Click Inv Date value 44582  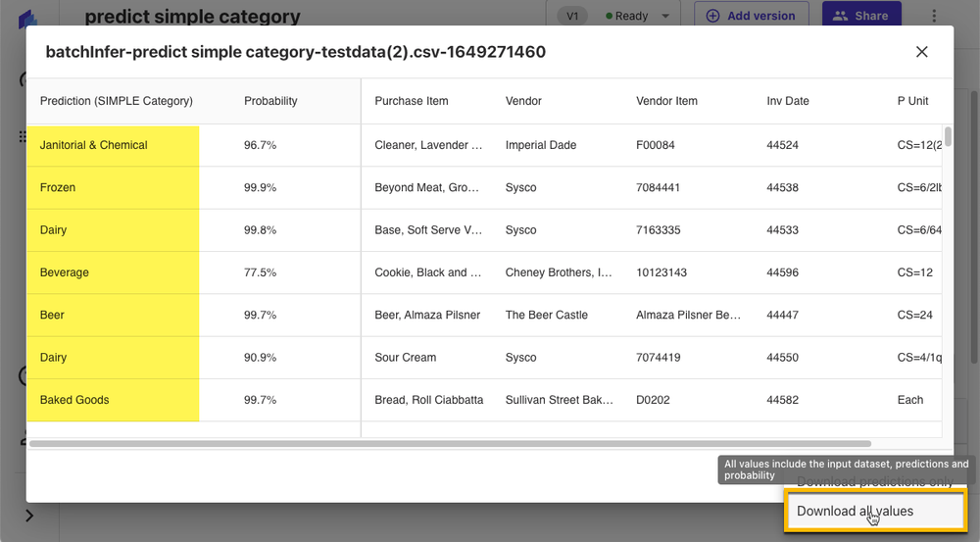[782, 400]
